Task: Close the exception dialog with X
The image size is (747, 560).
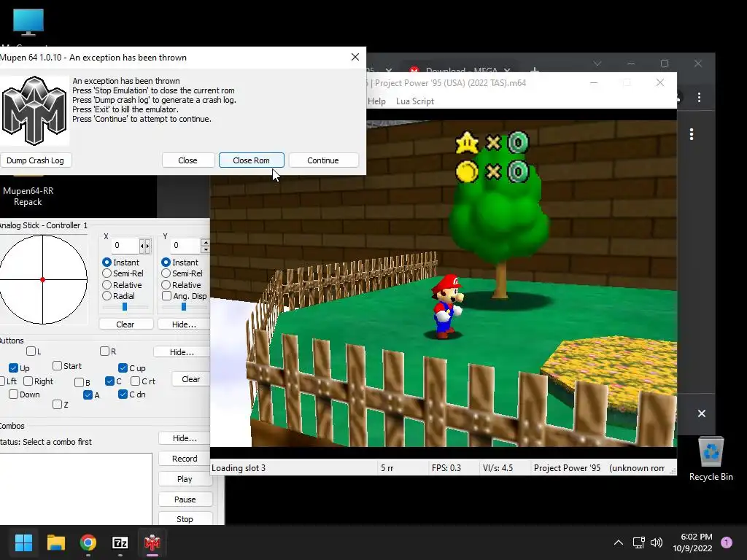Action: pos(355,57)
